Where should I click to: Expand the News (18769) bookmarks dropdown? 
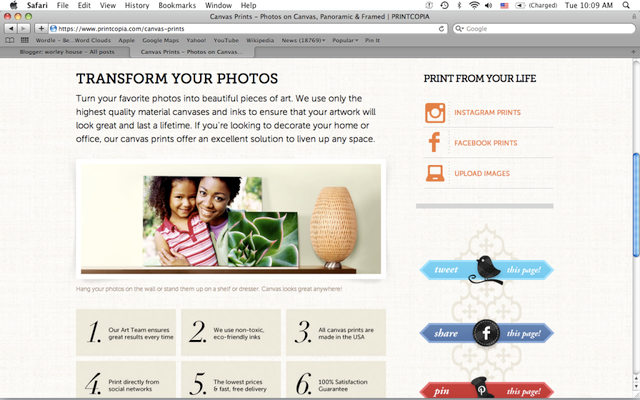(x=303, y=40)
